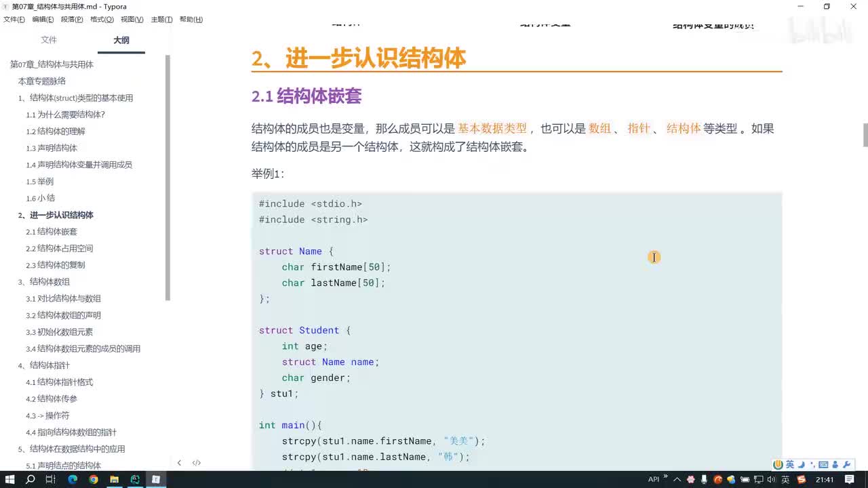
Task: Open File Explorer from the taskbar
Action: 114,479
